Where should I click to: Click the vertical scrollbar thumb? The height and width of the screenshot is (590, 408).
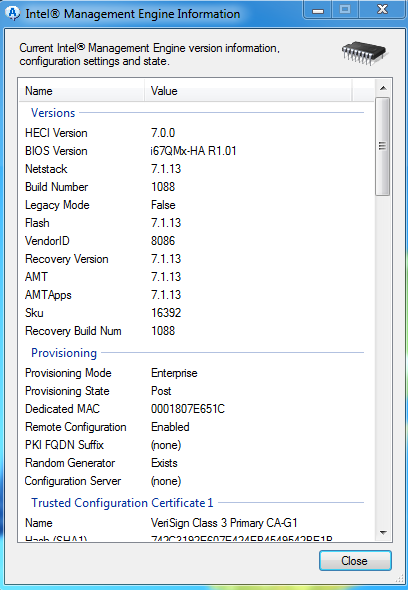pyautogui.click(x=383, y=146)
